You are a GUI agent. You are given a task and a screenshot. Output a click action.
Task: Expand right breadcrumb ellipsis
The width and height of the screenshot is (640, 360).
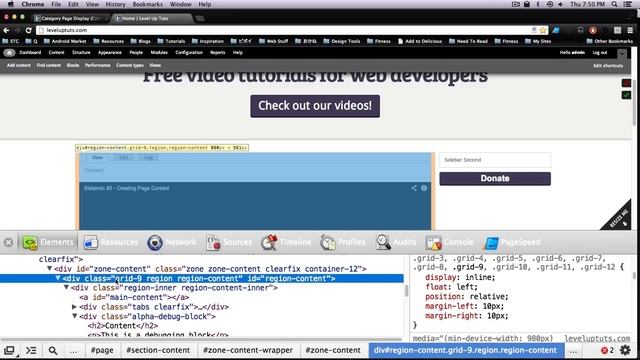pos(573,350)
